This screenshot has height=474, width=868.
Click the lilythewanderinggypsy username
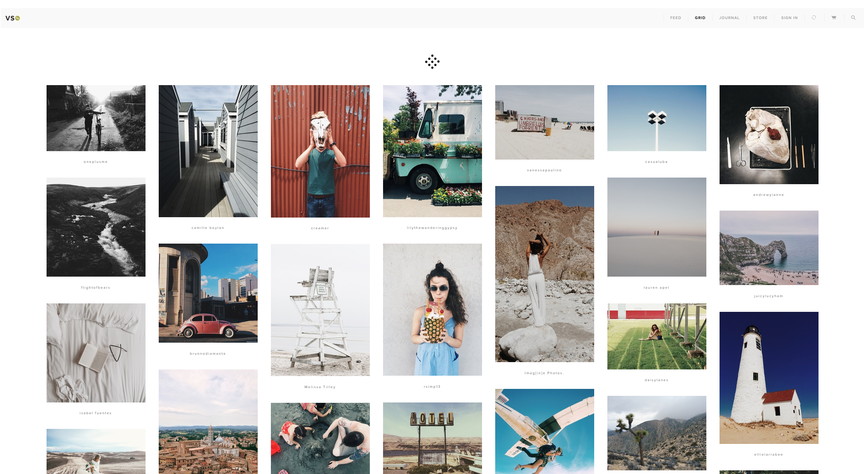pos(432,228)
